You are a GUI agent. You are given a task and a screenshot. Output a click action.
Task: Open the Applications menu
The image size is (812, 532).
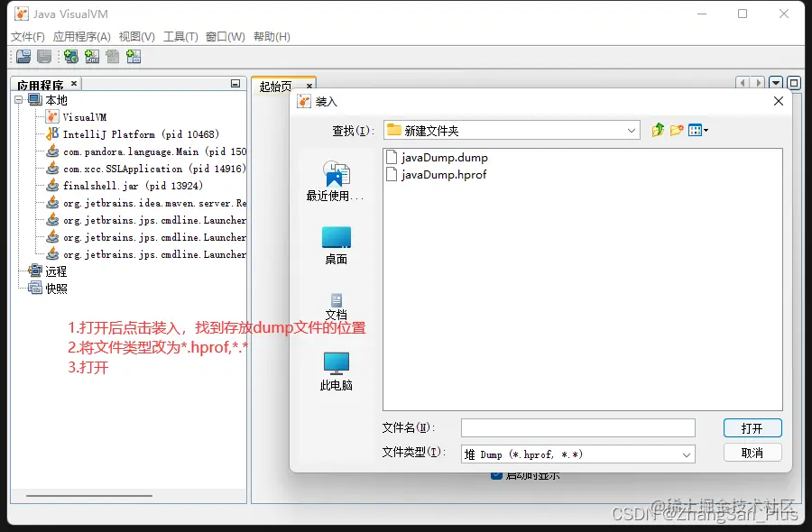pos(82,37)
